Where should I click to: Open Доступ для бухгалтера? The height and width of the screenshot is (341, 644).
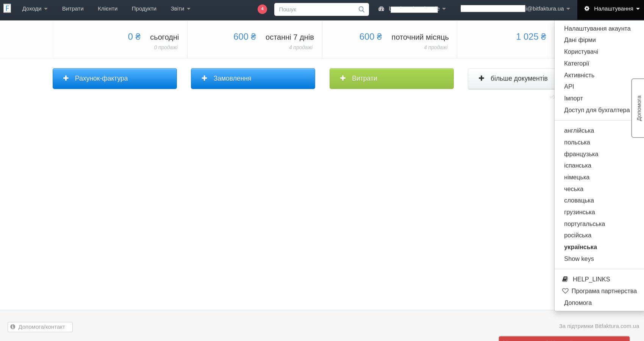(597, 110)
